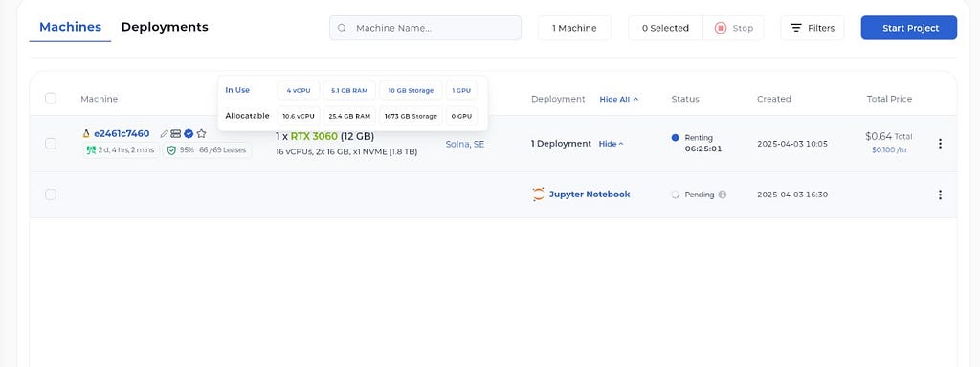This screenshot has height=367, width=980.
Task: Click the info icon next to Pending
Action: point(723,195)
